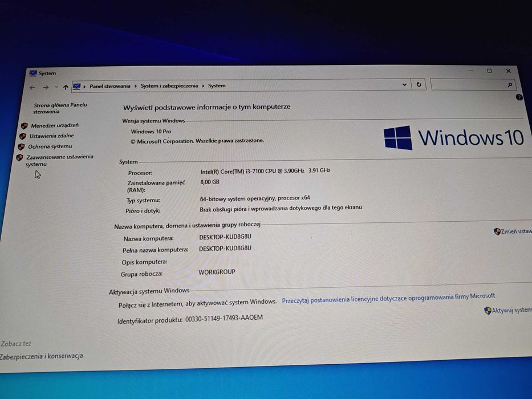Open Panel sterowania breadcrumb

click(109, 86)
